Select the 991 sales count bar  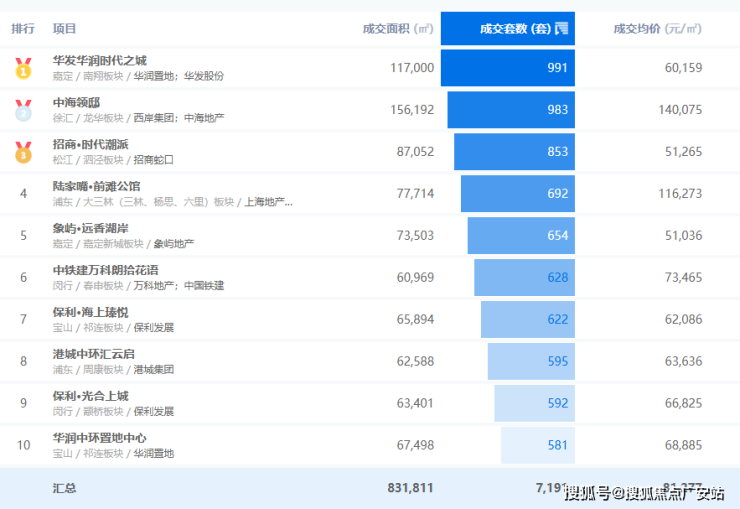point(508,68)
